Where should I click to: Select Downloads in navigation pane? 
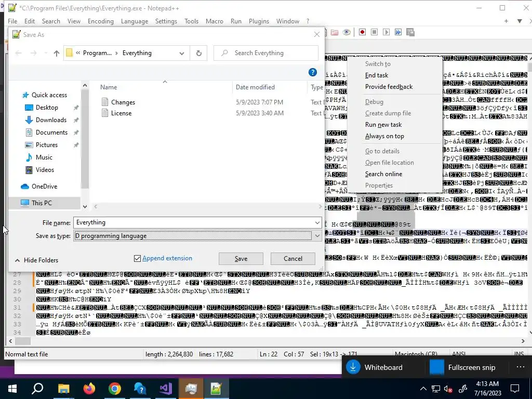(x=51, y=120)
